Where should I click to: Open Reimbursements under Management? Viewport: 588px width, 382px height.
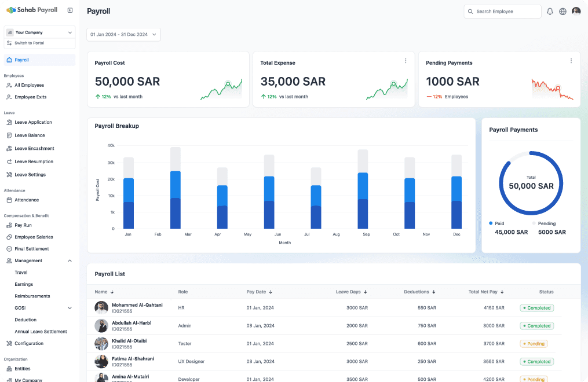click(x=32, y=296)
